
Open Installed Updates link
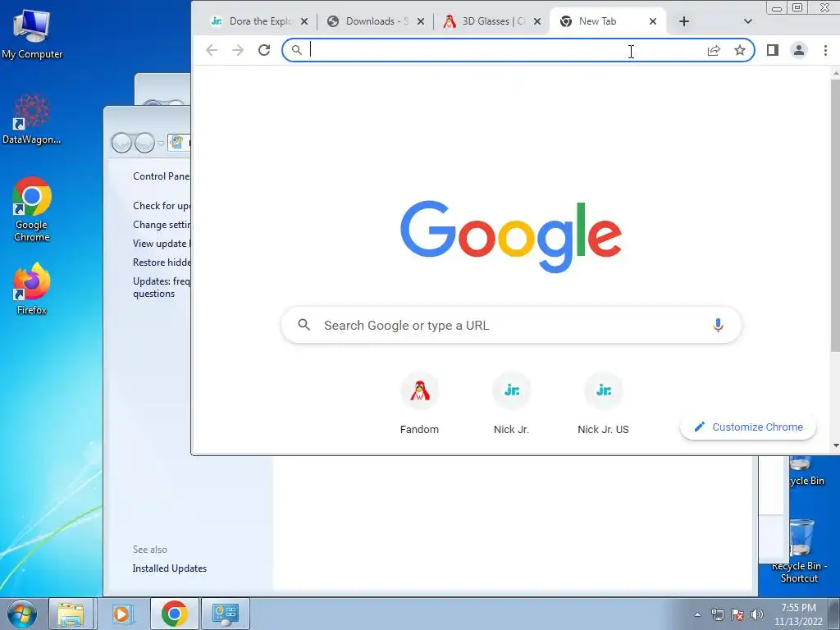[170, 568]
